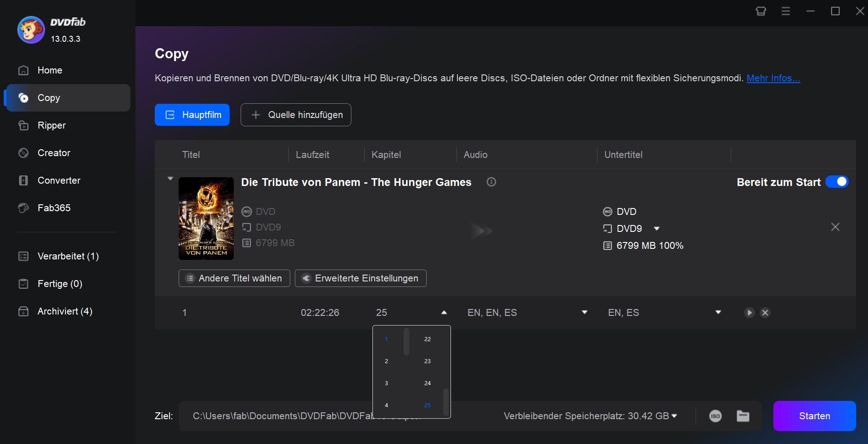The image size is (868, 444).
Task: Open the skin/theme shirt icon in title bar
Action: 761,11
